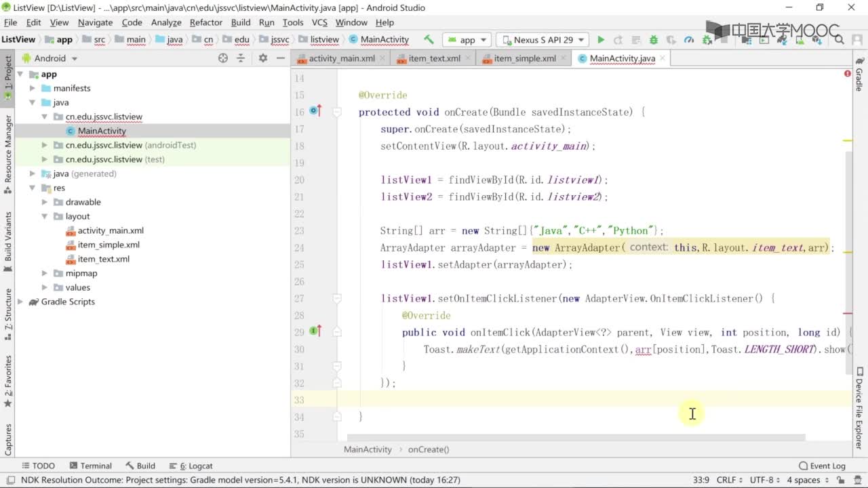Toggle the Gradle panel on right edge
Screen dimensions: 868x488
(x=859, y=74)
